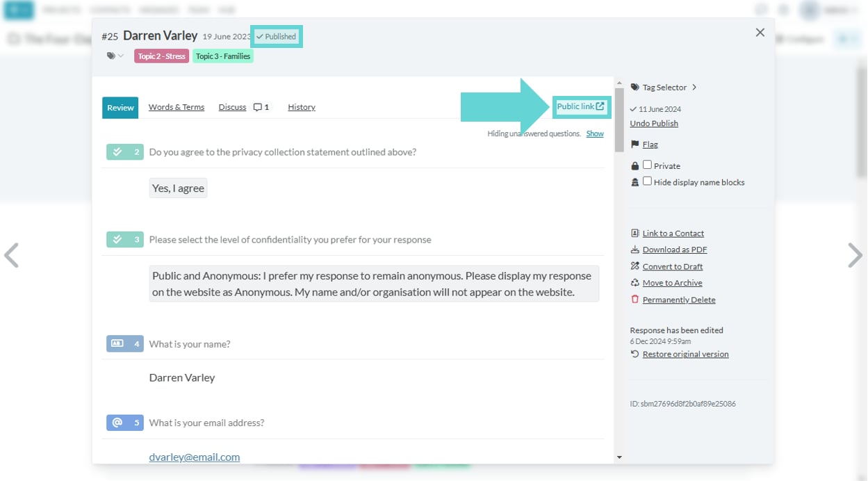
Task: Click question 5 email badge
Action: [x=125, y=423]
